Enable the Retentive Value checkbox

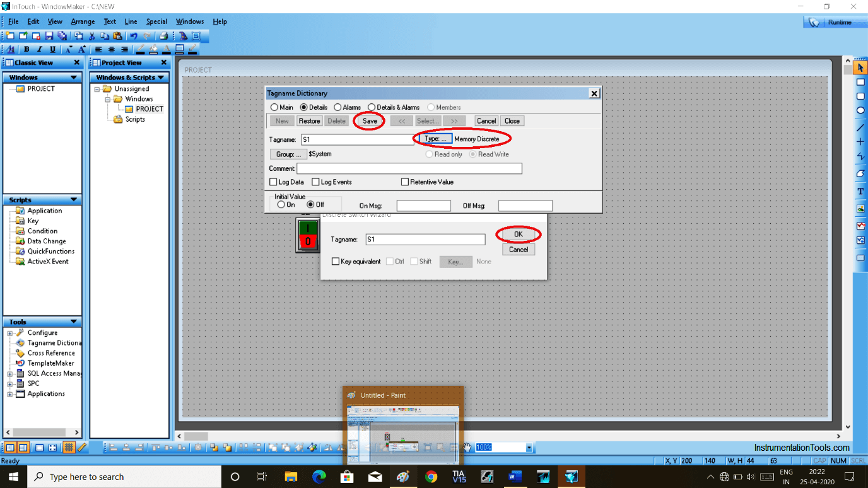tap(405, 182)
